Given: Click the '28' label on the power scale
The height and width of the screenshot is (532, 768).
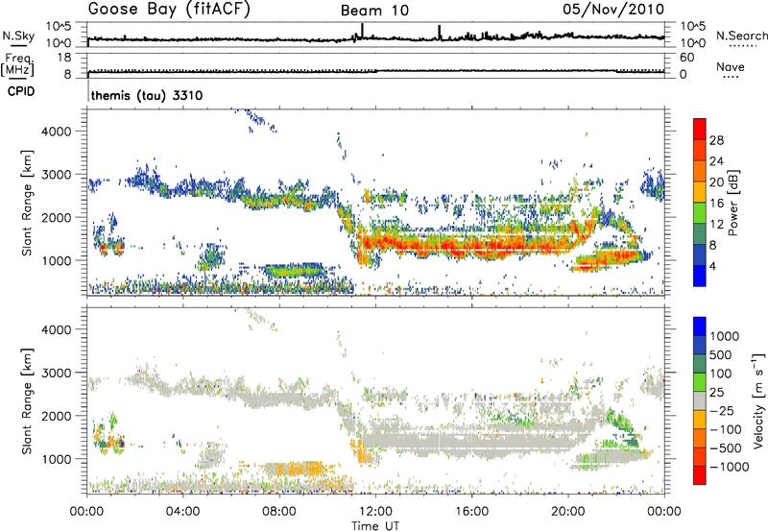Looking at the screenshot, I should tap(716, 140).
